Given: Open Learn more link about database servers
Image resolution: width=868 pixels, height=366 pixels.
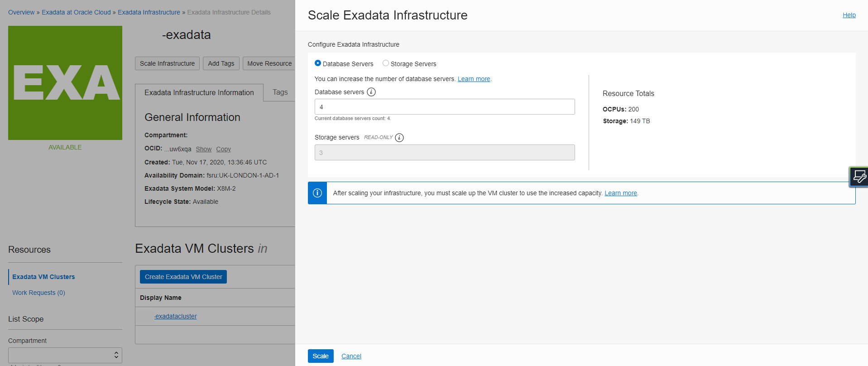Looking at the screenshot, I should click(x=474, y=79).
